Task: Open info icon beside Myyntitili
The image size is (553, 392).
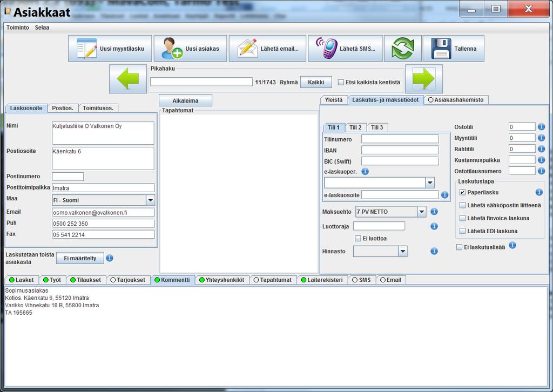Action: click(x=541, y=138)
